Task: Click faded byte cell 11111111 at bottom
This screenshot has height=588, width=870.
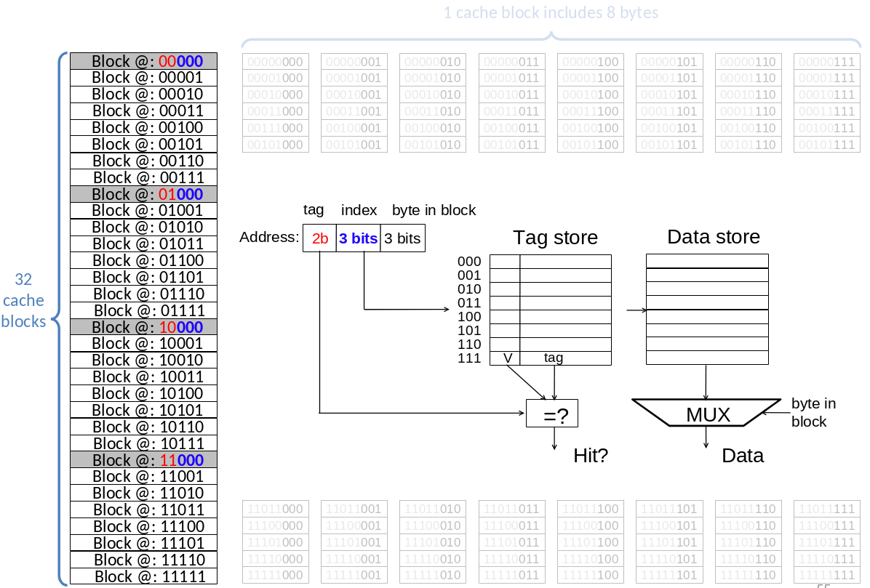Action: (826, 575)
